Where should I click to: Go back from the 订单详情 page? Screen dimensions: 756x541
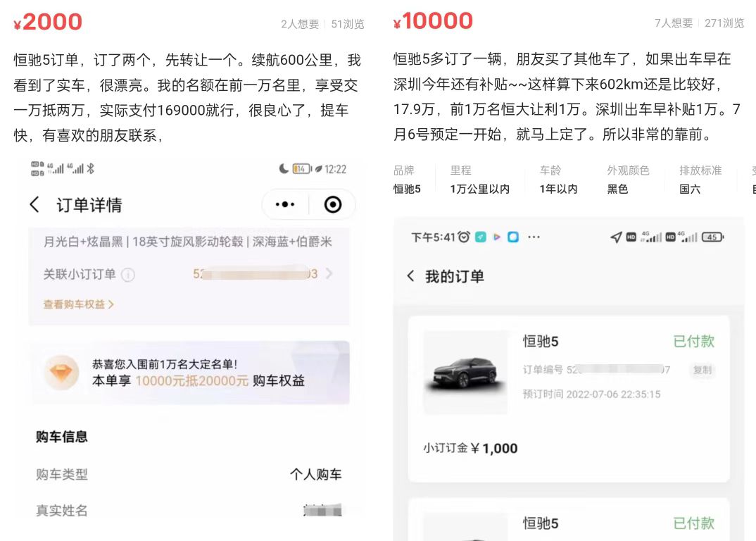pos(34,204)
